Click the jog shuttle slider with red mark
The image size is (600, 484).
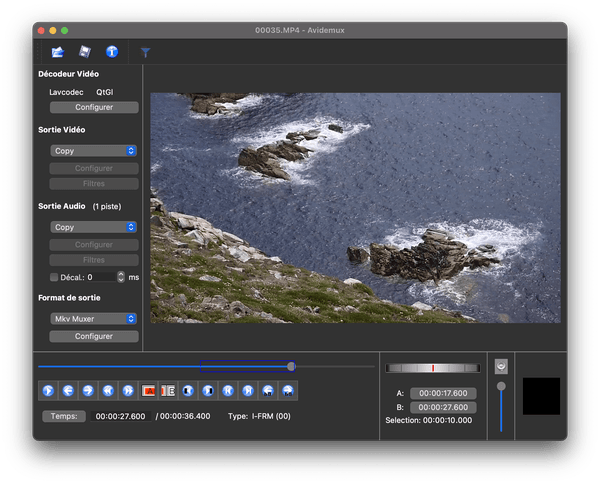[432, 368]
